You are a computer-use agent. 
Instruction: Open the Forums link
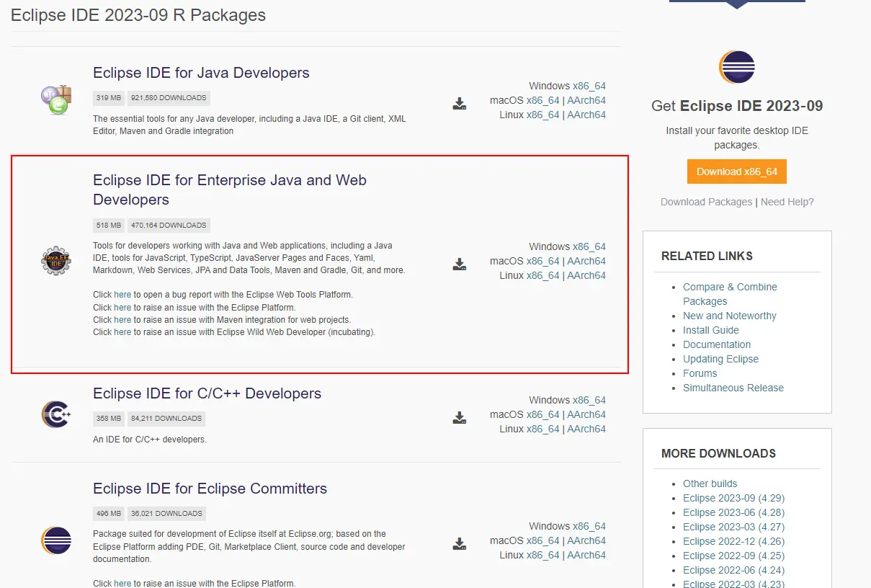coord(700,373)
